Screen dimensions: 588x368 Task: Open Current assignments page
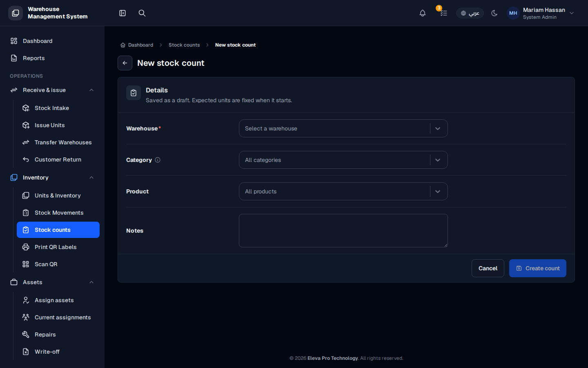tap(58, 317)
